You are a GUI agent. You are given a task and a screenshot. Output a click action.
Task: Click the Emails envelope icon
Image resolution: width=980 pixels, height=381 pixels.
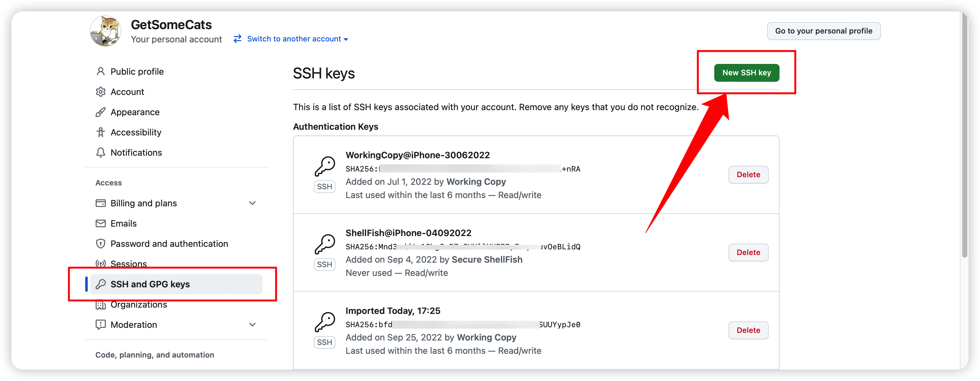pos(100,224)
